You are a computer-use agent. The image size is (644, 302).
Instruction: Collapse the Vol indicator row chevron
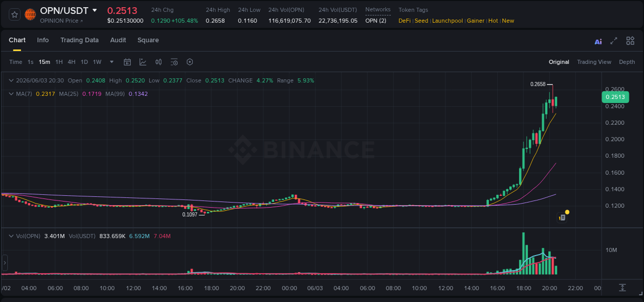pos(11,236)
